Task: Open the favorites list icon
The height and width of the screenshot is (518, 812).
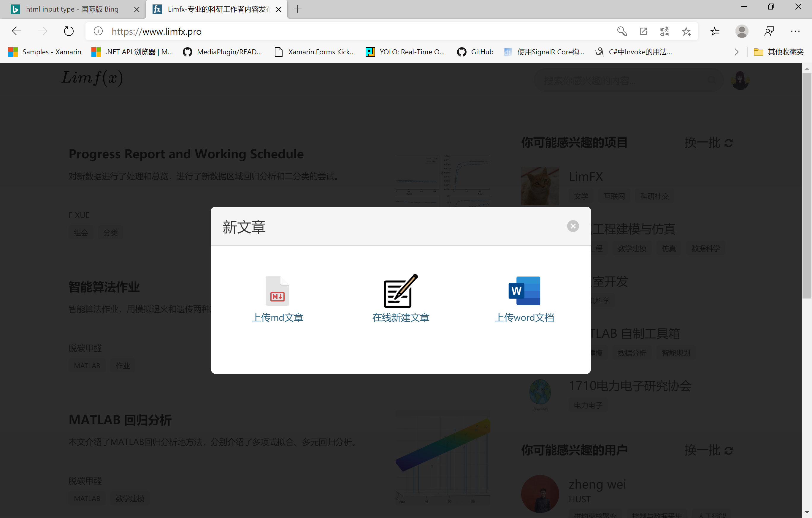Action: point(715,31)
